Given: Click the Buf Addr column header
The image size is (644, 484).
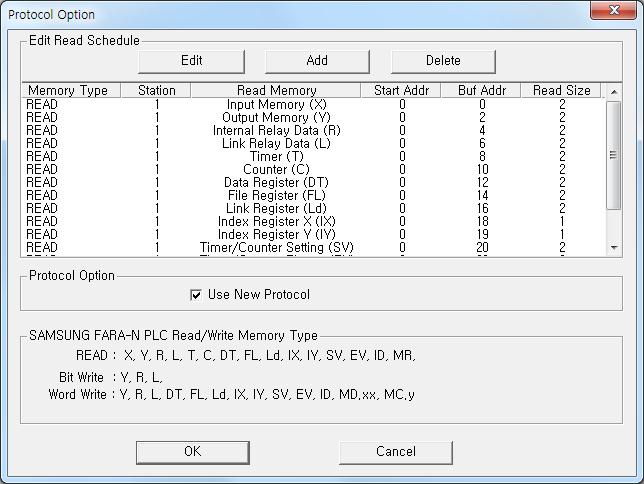Looking at the screenshot, I should point(481,90).
